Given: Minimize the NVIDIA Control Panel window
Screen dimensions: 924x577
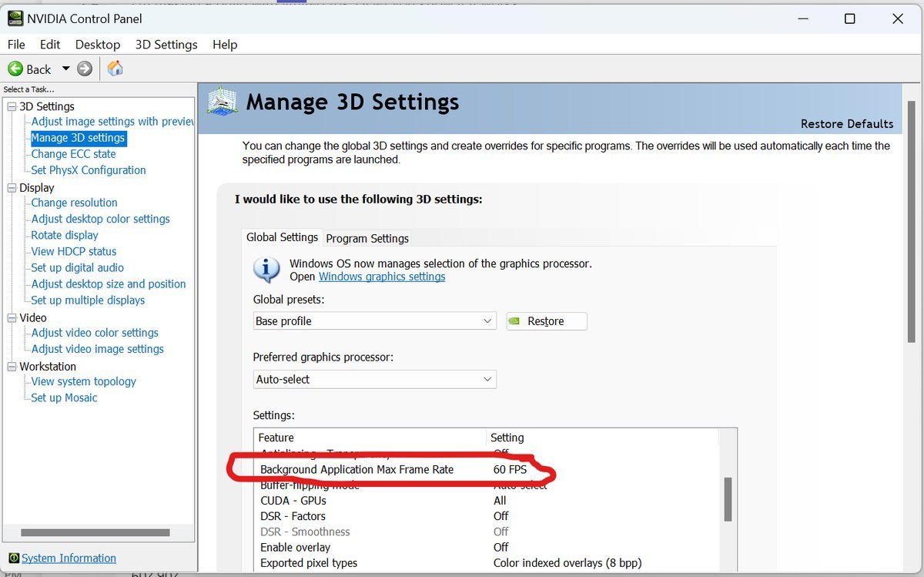Looking at the screenshot, I should pyautogui.click(x=802, y=18).
